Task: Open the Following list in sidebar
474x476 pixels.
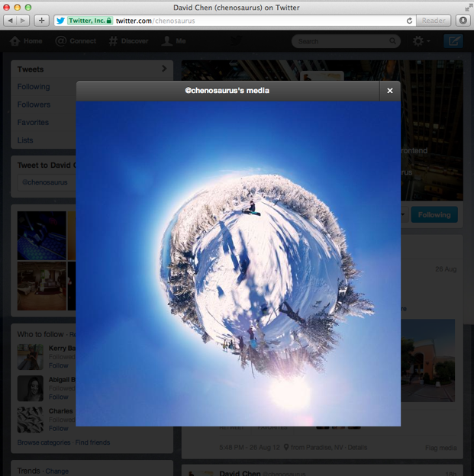Action: click(x=34, y=87)
